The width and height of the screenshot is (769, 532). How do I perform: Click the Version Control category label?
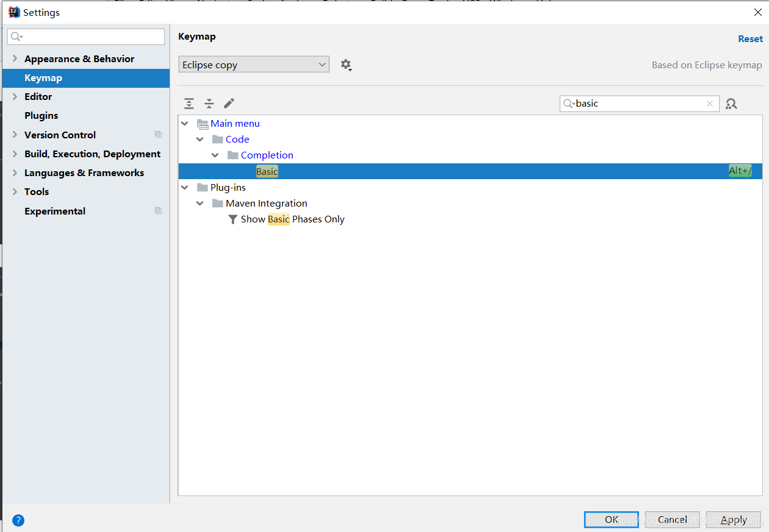pos(60,135)
